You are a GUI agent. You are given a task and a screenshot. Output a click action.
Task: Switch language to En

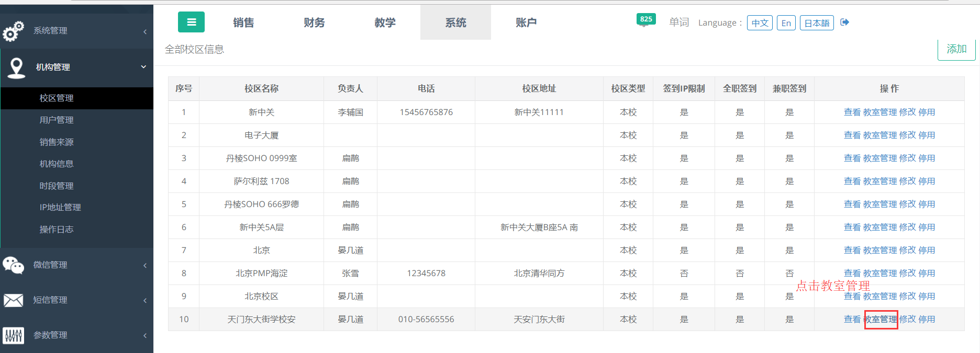click(x=786, y=23)
